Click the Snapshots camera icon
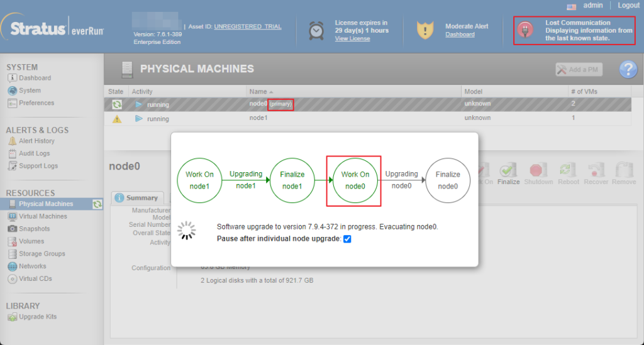 (x=13, y=229)
